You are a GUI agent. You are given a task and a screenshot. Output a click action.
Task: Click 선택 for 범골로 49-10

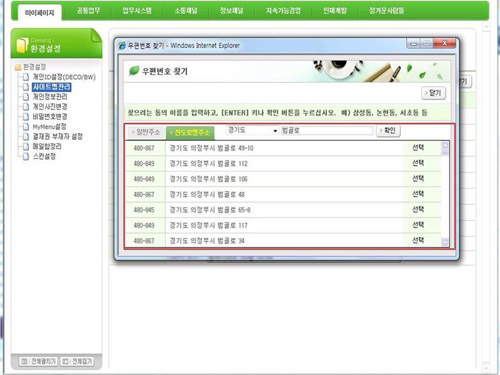[418, 148]
